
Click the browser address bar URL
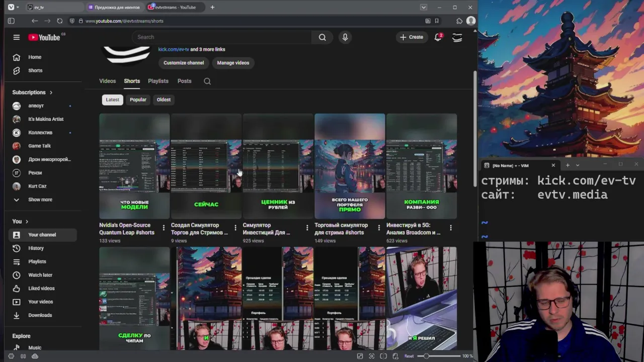point(124,21)
